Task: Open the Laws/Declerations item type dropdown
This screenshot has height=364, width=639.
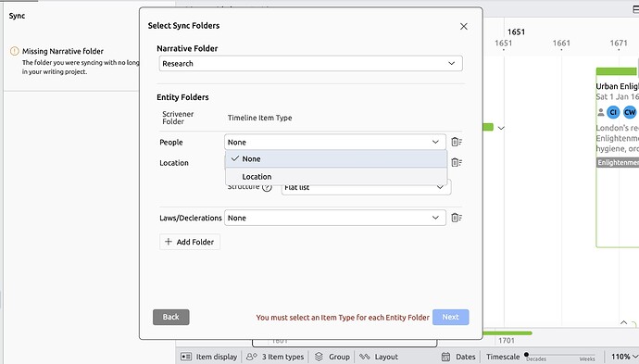Action: tap(335, 218)
